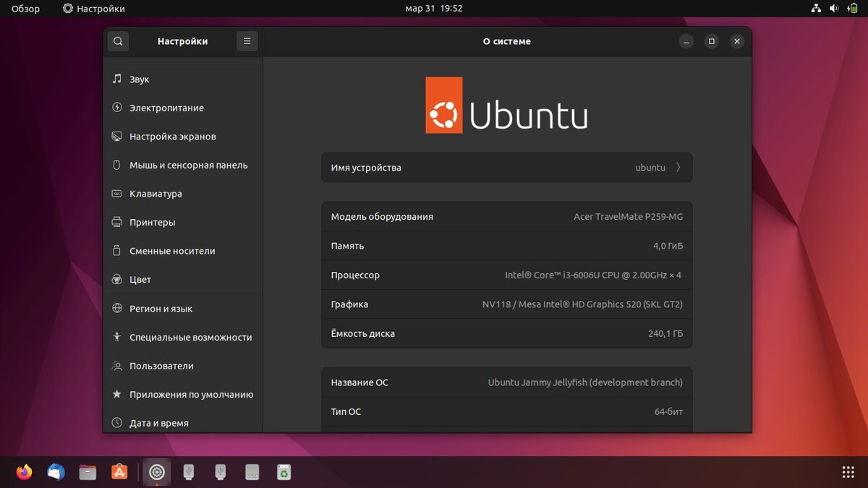
Task: Select the Дата и время panel
Action: pyautogui.click(x=182, y=423)
